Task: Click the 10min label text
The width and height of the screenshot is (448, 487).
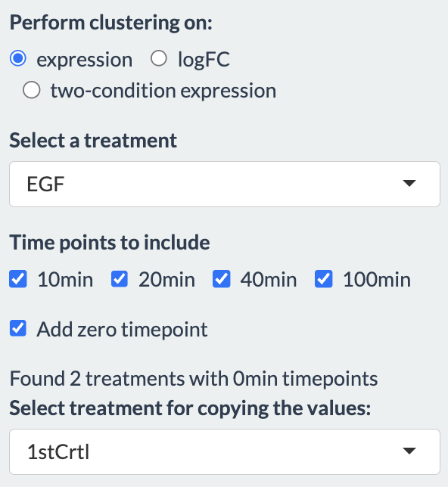Action: 65,280
